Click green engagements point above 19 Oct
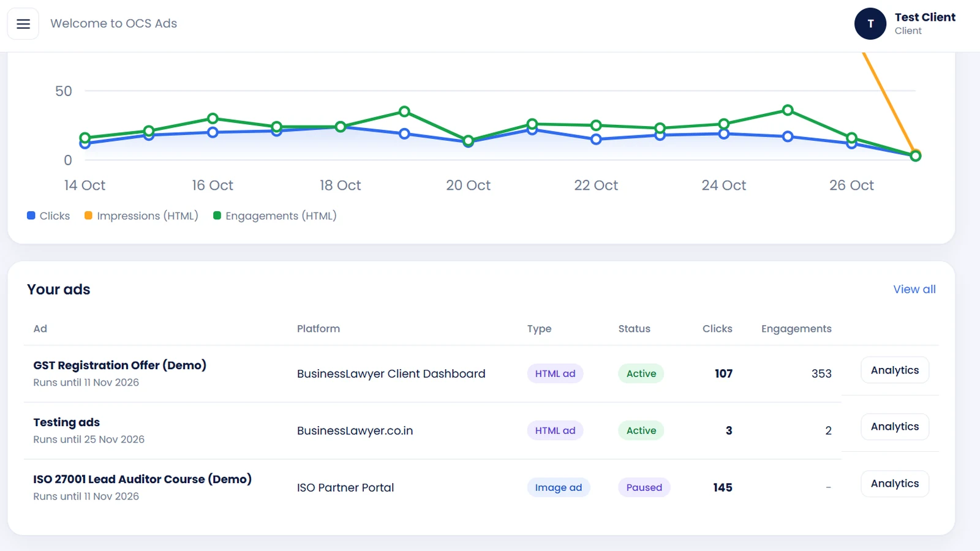The height and width of the screenshot is (551, 980). point(404,111)
